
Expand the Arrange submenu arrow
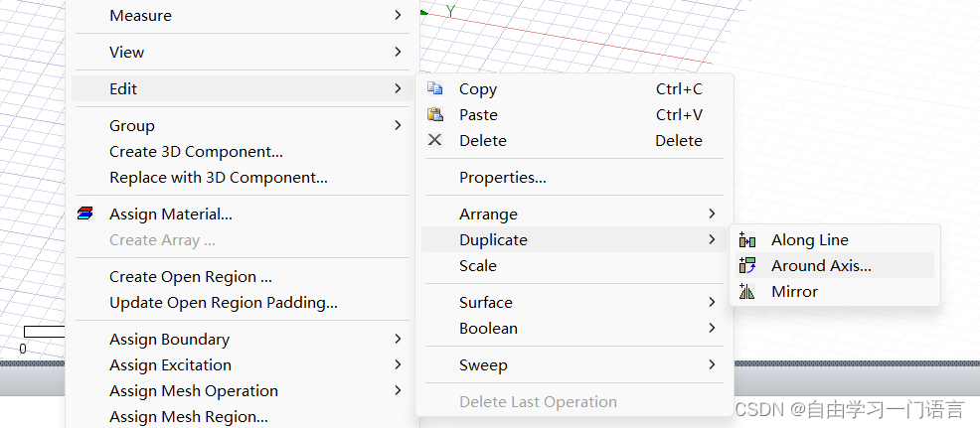pos(712,214)
